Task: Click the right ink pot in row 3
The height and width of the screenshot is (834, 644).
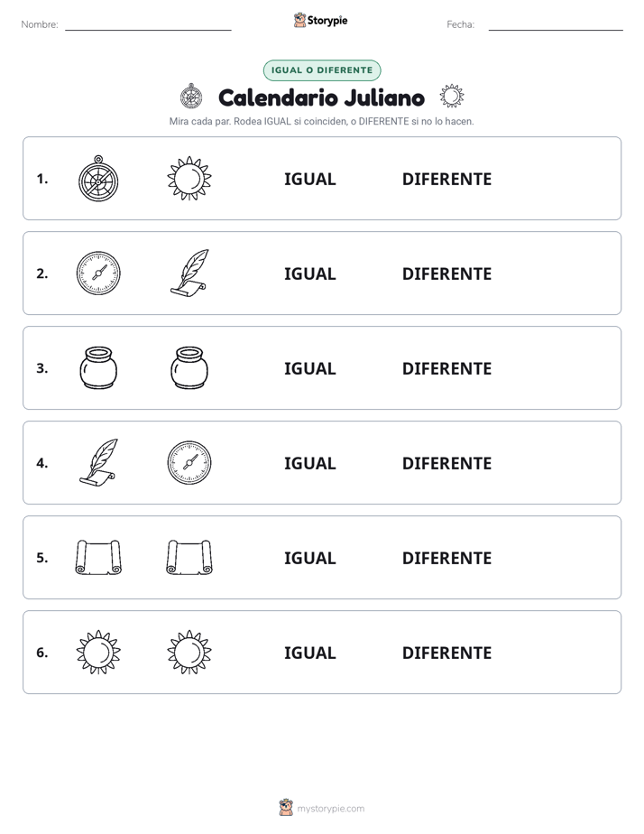Action: click(189, 368)
